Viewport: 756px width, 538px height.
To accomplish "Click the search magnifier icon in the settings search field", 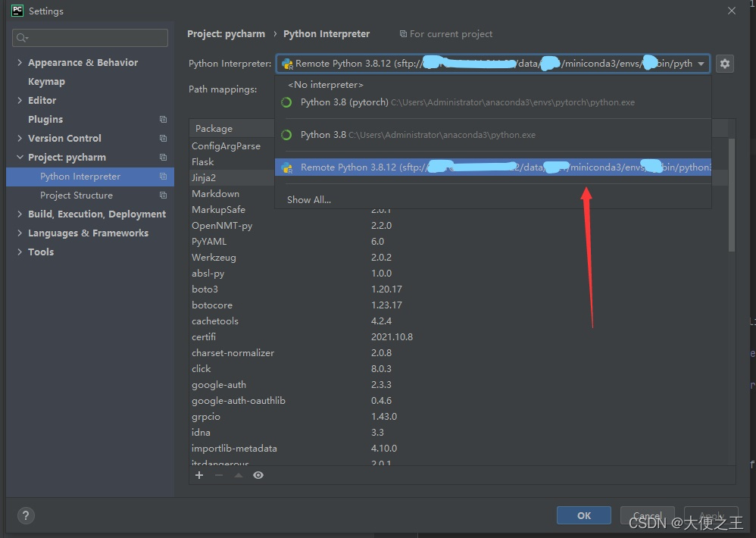I will click(x=22, y=38).
